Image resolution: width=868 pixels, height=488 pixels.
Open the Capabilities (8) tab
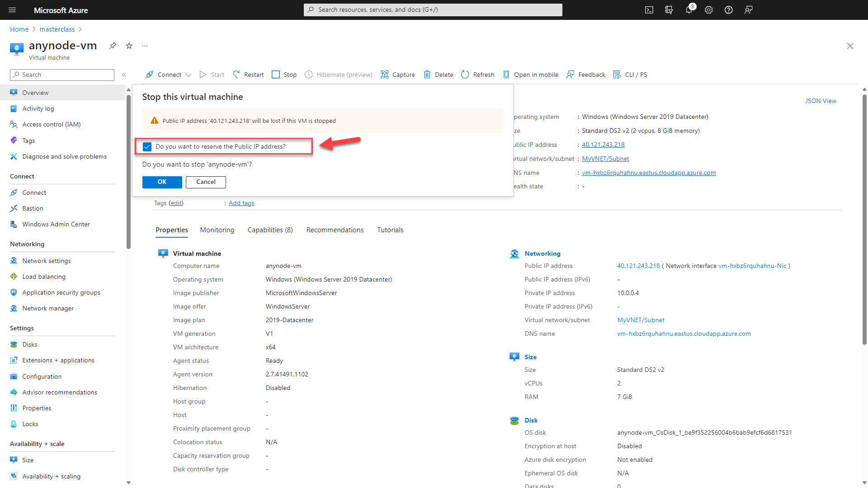click(x=270, y=230)
